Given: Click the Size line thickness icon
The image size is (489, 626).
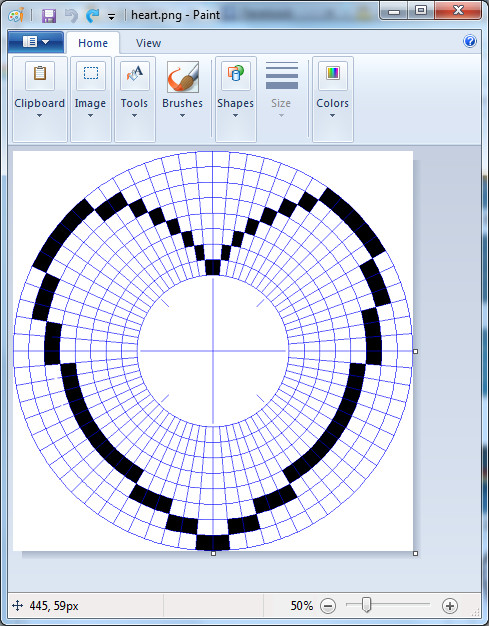Looking at the screenshot, I should (x=282, y=75).
